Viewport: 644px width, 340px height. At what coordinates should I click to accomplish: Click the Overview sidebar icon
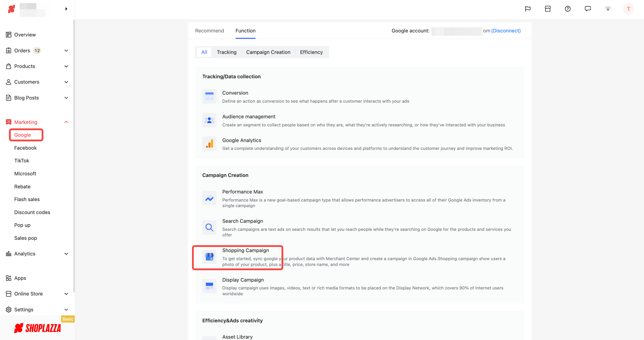[9, 35]
